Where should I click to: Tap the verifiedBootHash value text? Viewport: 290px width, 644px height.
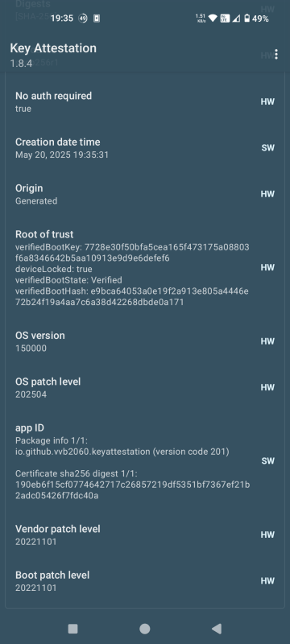tap(132, 296)
